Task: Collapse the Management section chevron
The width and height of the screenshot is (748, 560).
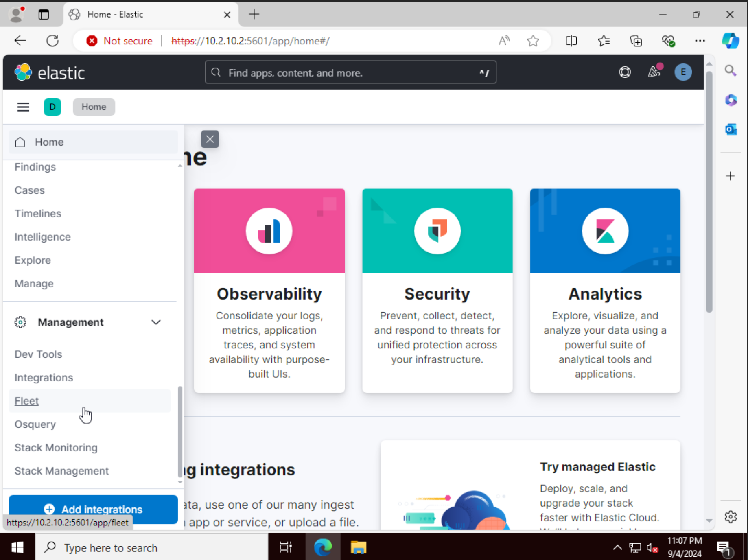Action: 156,322
